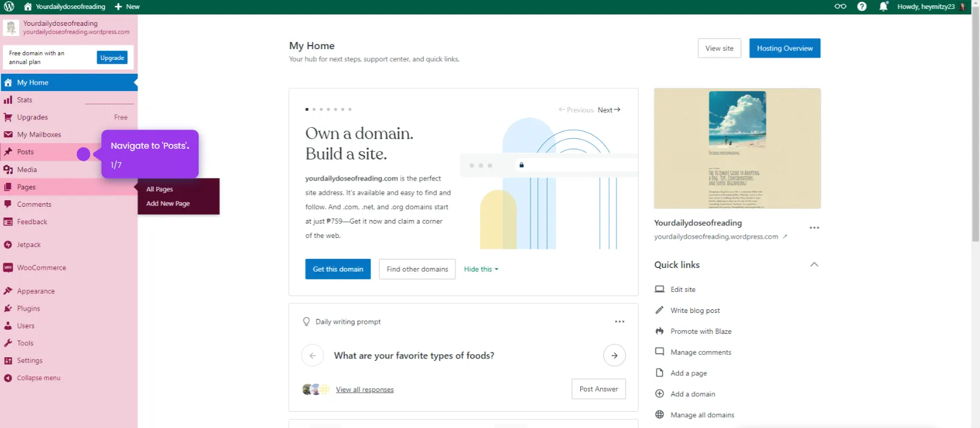This screenshot has height=428, width=980.
Task: Open Manage all domains quick link
Action: coord(702,415)
